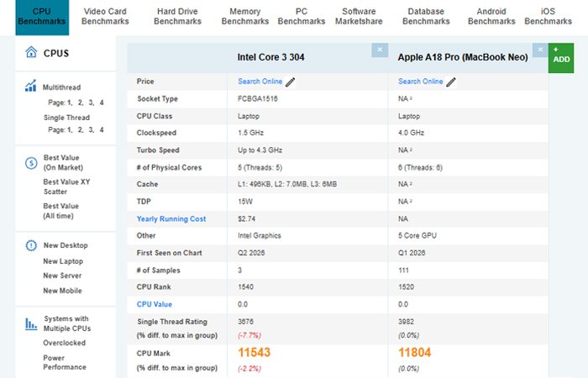Open Systems with Multiple CPUs link

click(x=66, y=323)
